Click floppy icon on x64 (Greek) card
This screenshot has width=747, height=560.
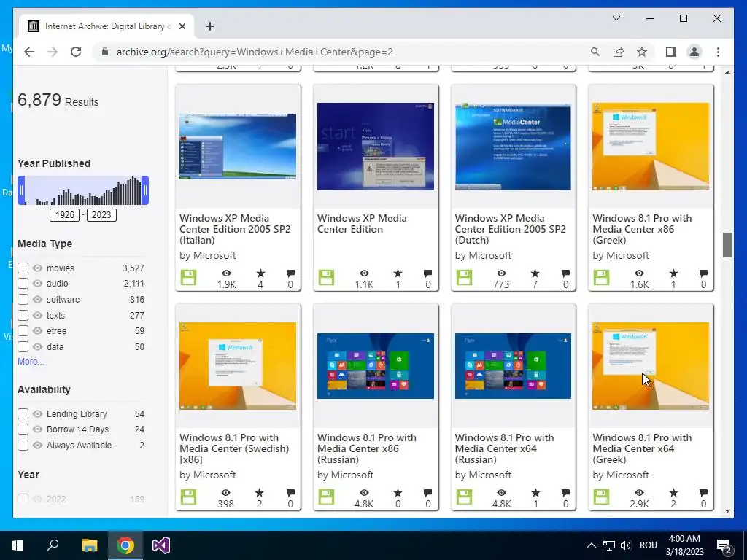[x=601, y=497]
